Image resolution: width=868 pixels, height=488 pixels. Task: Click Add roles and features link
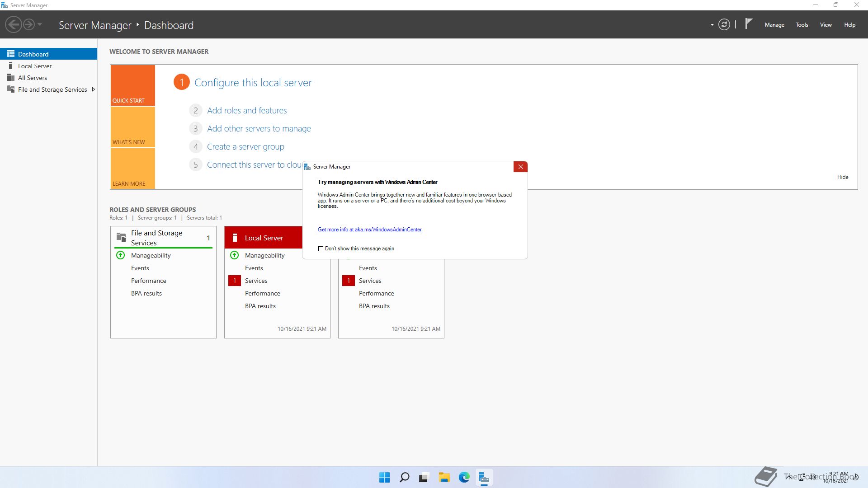click(246, 110)
